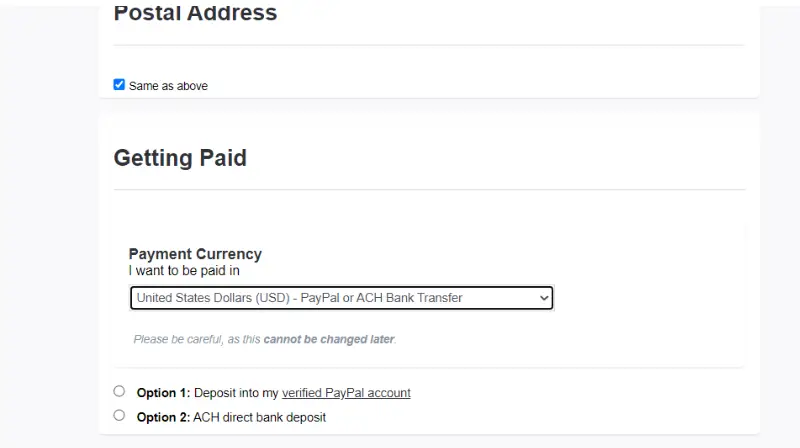Viewport: 800px width, 448px height.
Task: Open the "verified PayPal account" link
Action: tap(346, 393)
